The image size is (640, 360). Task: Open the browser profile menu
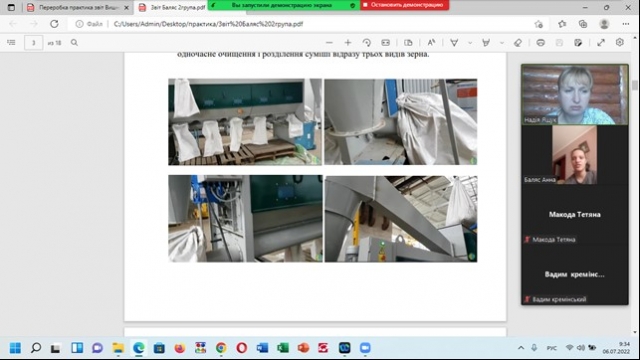pos(604,24)
